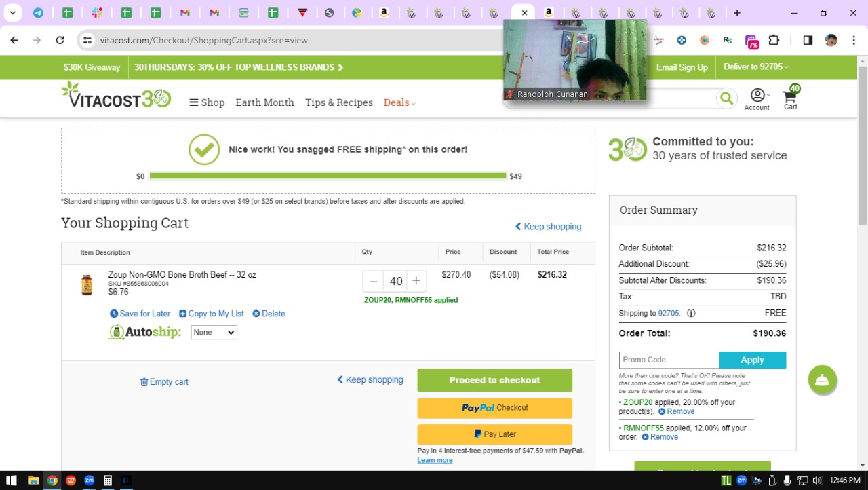
Task: Open the $30K Giveaway banner link
Action: click(x=92, y=67)
